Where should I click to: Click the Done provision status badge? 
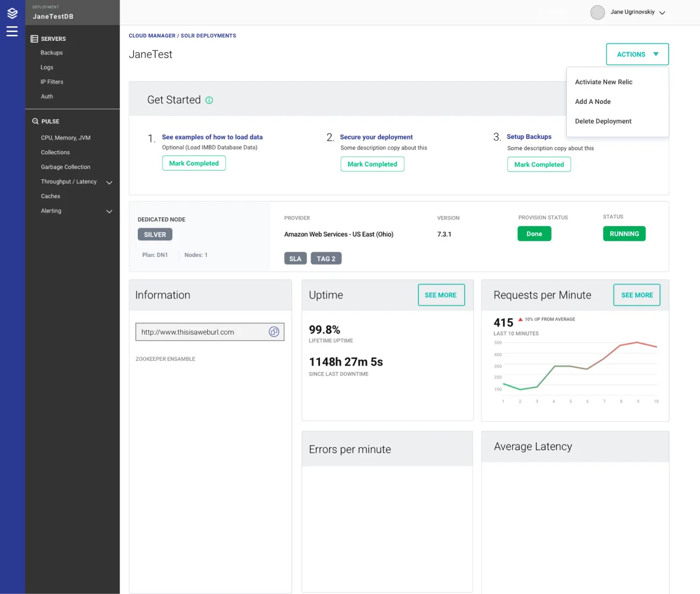pos(534,234)
